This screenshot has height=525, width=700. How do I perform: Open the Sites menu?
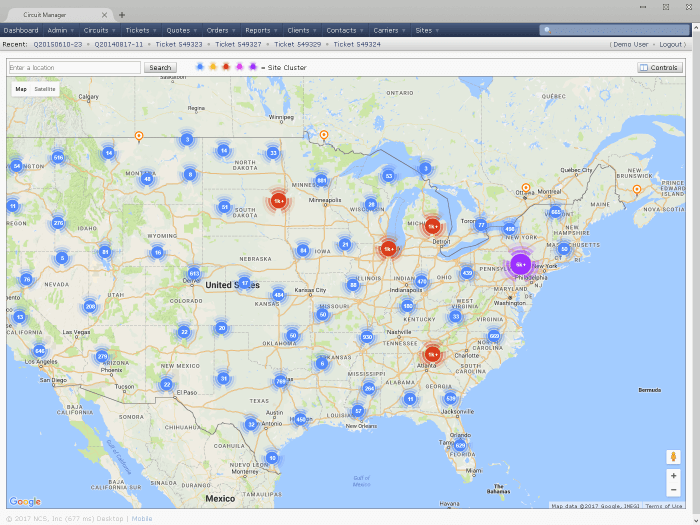coord(426,31)
